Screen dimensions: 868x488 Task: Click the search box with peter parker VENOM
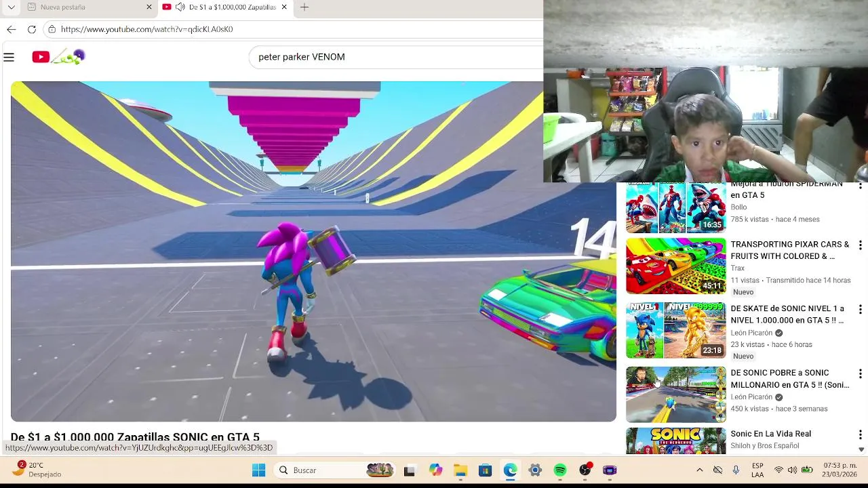tap(397, 57)
